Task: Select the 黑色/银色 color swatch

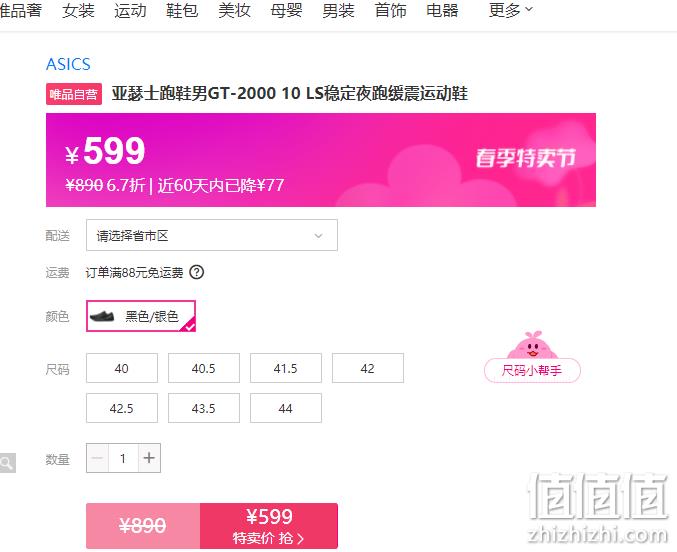Action: [x=141, y=316]
